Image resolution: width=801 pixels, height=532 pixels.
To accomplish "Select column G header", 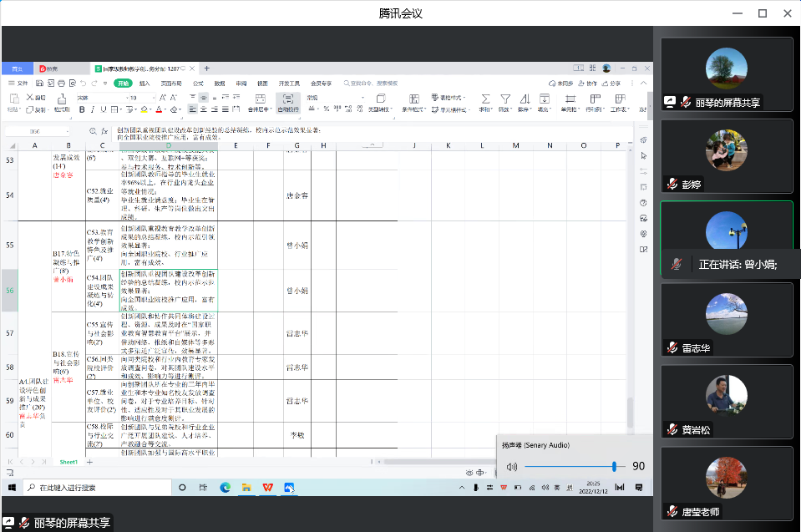I will [297, 145].
